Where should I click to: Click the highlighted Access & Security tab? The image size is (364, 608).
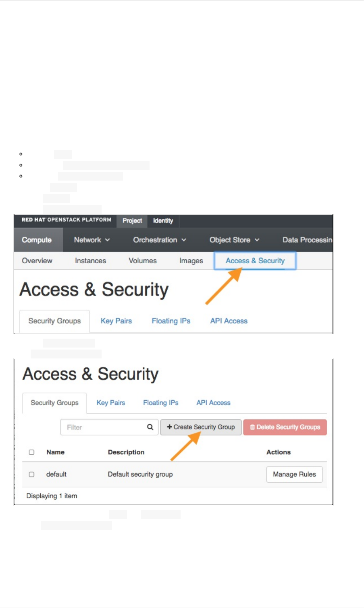(x=255, y=261)
